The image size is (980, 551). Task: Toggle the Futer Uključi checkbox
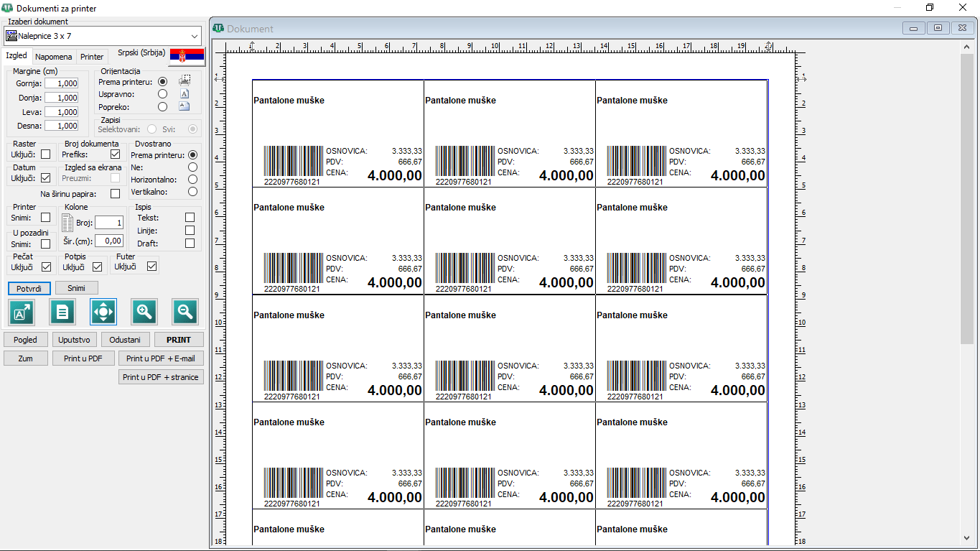(x=151, y=267)
